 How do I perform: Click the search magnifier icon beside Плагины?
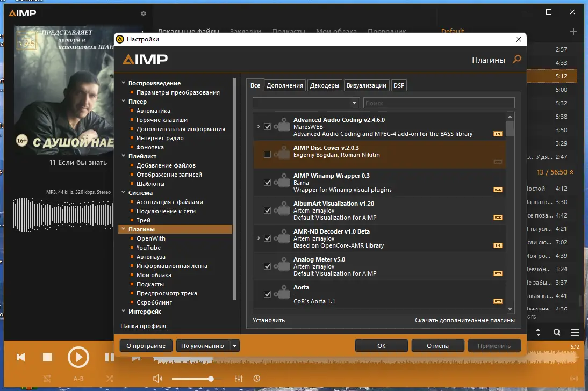(517, 59)
